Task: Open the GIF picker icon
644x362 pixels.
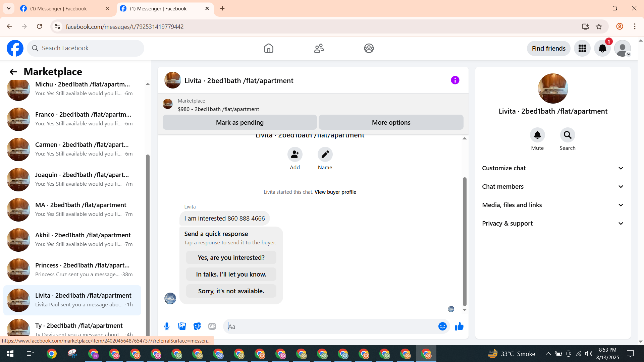Action: 212,326
